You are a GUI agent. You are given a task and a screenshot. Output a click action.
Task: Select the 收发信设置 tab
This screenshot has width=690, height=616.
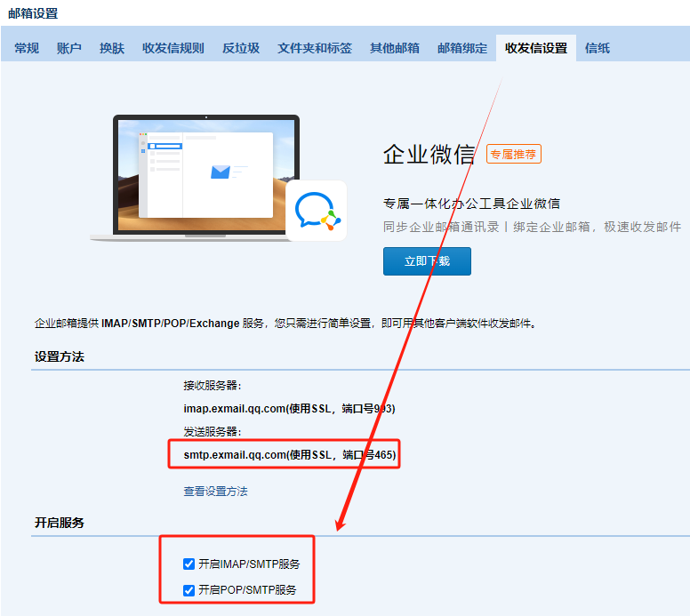(x=536, y=48)
